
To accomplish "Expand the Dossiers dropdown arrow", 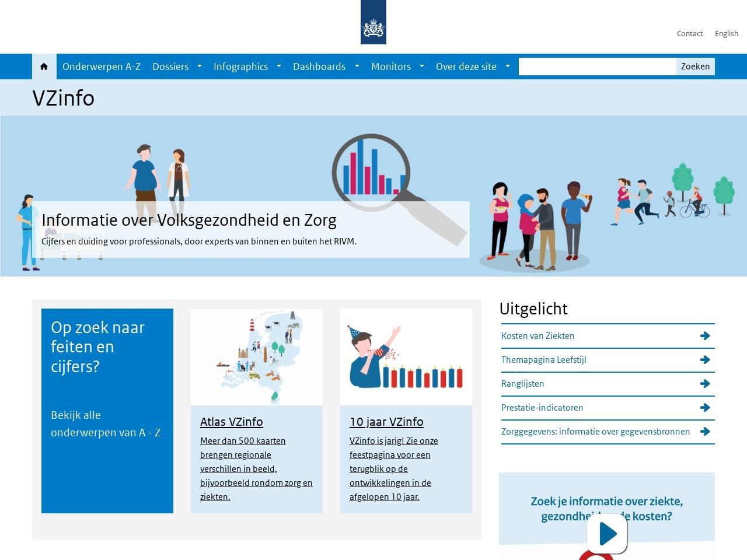I will click(200, 66).
